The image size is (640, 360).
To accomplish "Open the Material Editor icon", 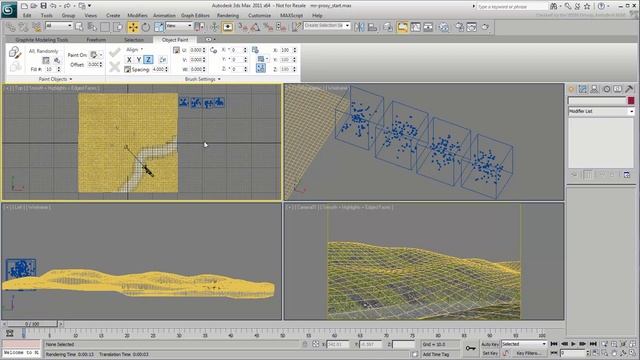I will point(444,27).
